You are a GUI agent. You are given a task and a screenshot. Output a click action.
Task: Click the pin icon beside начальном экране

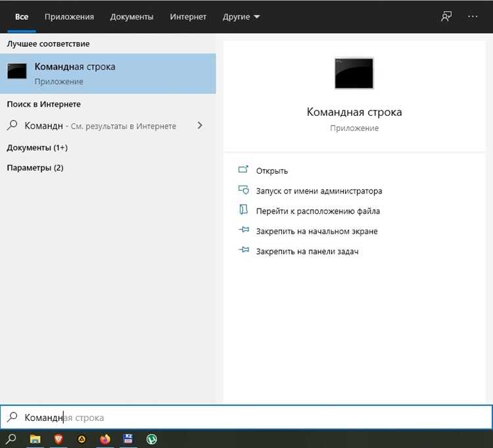[244, 230]
